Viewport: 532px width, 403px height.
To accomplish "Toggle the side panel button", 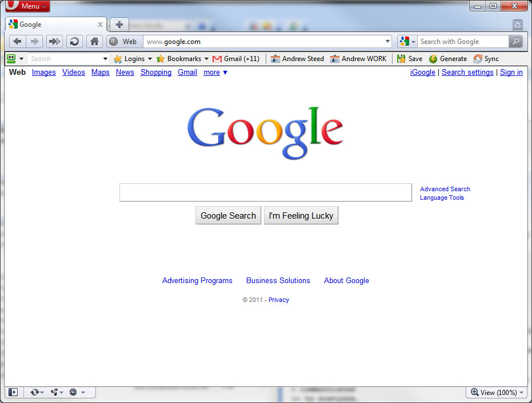I will click(x=13, y=392).
